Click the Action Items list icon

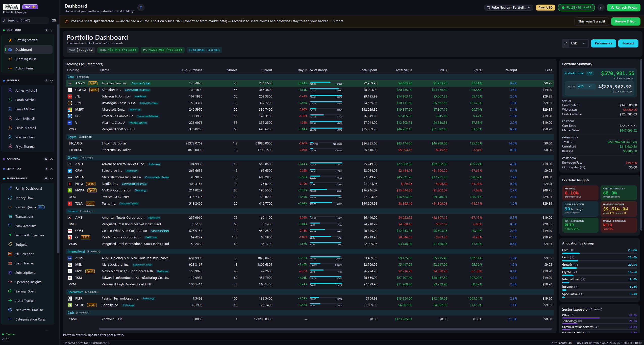pos(10,68)
